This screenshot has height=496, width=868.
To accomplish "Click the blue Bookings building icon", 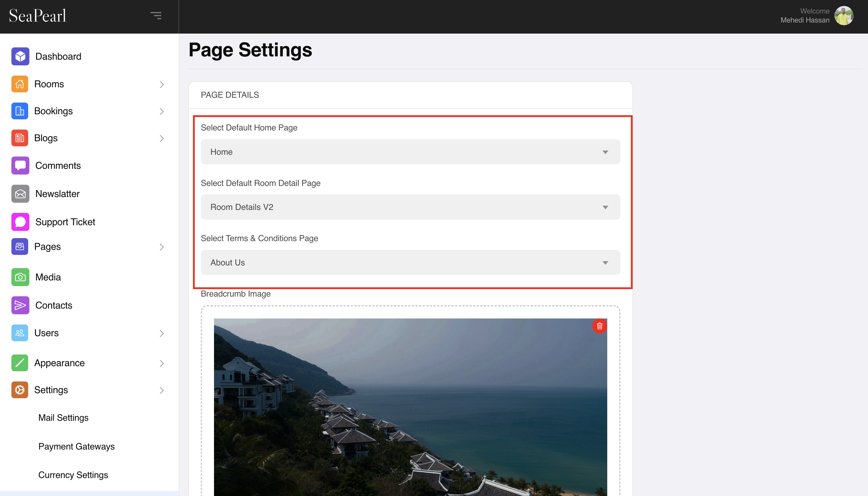I will [x=20, y=111].
